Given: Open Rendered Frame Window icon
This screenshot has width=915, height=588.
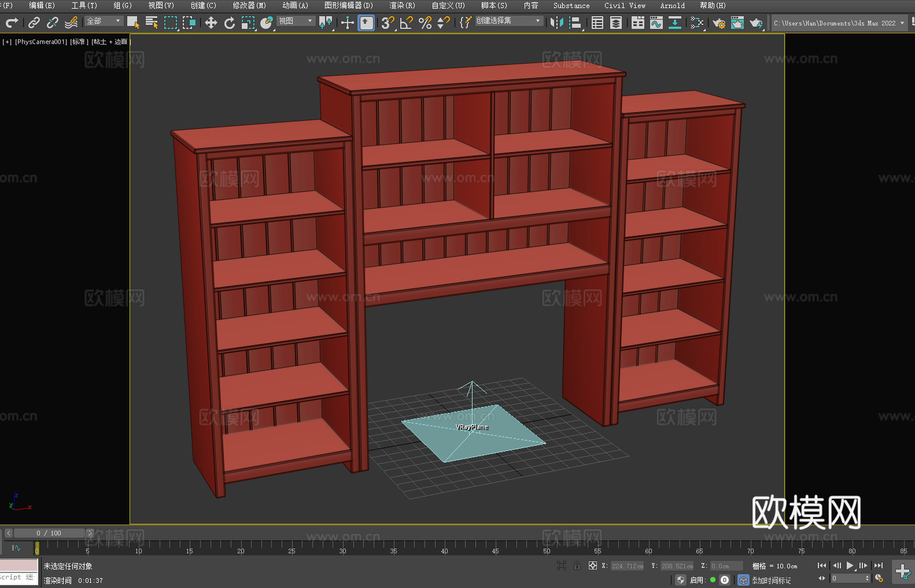Looking at the screenshot, I should 737,23.
